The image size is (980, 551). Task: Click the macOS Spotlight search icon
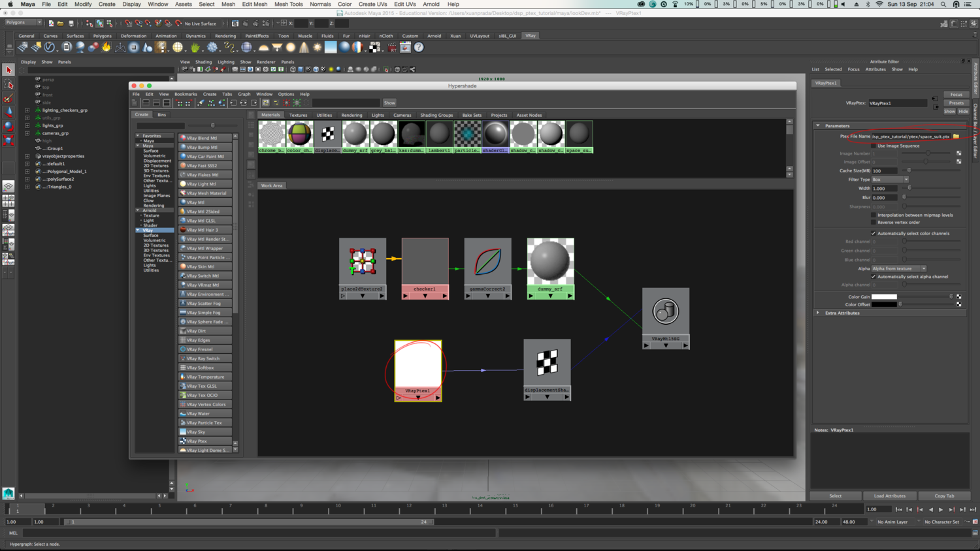point(943,4)
